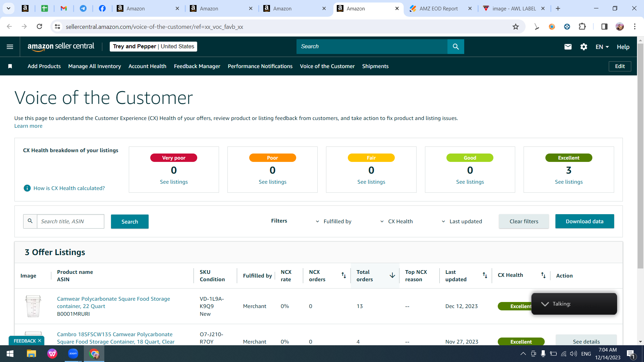
Task: Sort by CX Health column arrows
Action: coord(543,275)
